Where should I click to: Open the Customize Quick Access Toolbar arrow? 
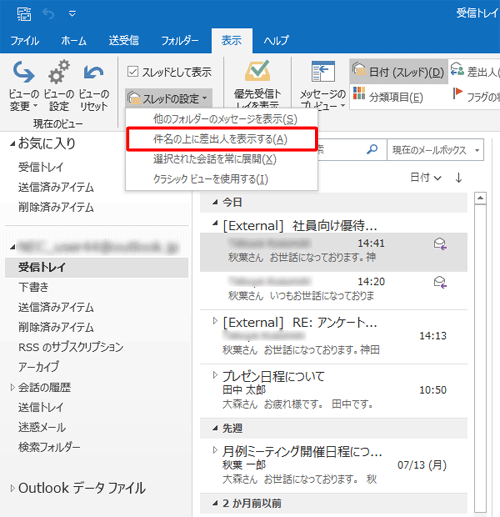tap(72, 14)
